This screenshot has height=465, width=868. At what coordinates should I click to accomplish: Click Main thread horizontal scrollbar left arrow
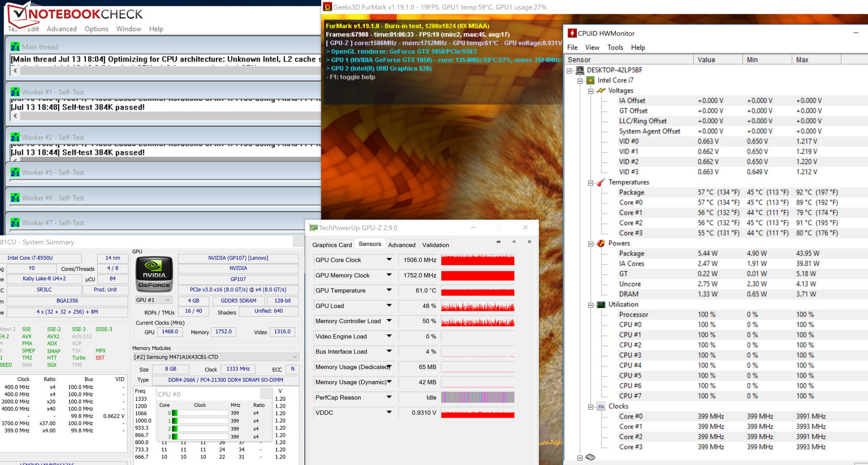tap(15, 71)
